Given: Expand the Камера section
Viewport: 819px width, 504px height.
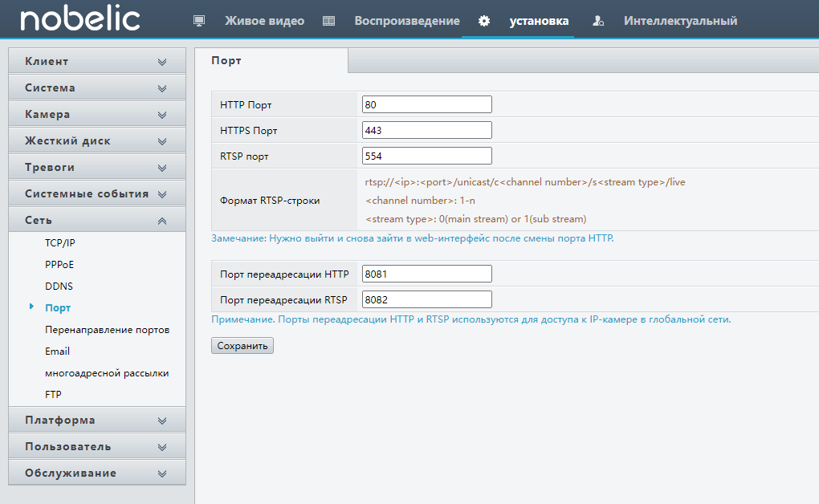Looking at the screenshot, I should 97,115.
